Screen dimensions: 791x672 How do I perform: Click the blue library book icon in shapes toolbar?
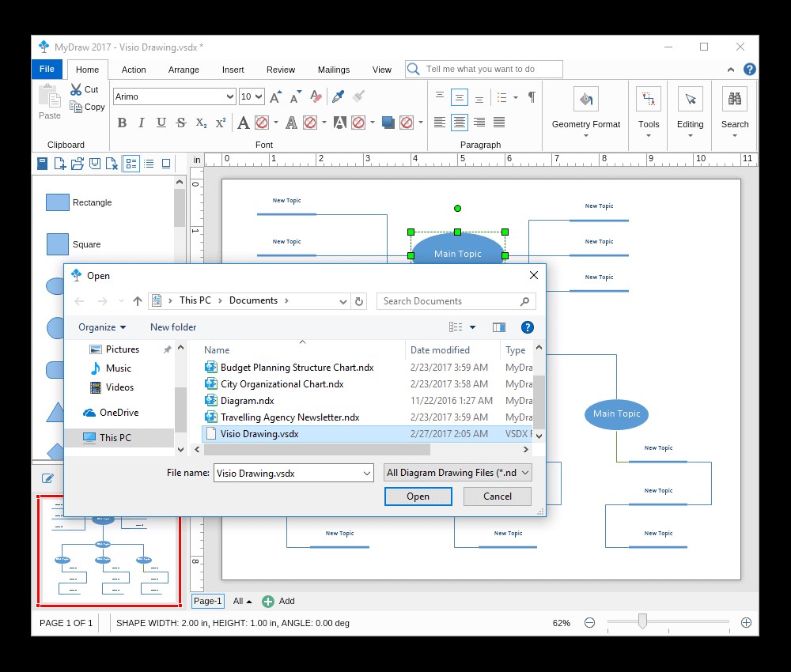point(43,164)
